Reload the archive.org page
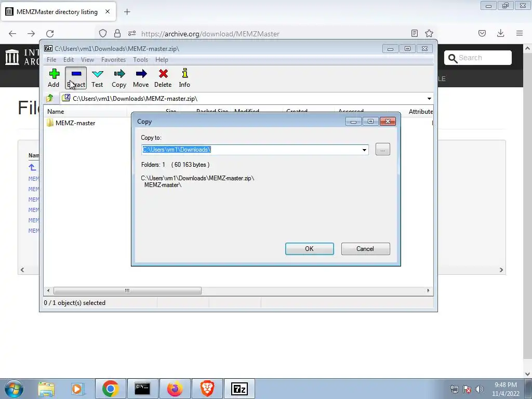This screenshot has height=399, width=532. 50,34
